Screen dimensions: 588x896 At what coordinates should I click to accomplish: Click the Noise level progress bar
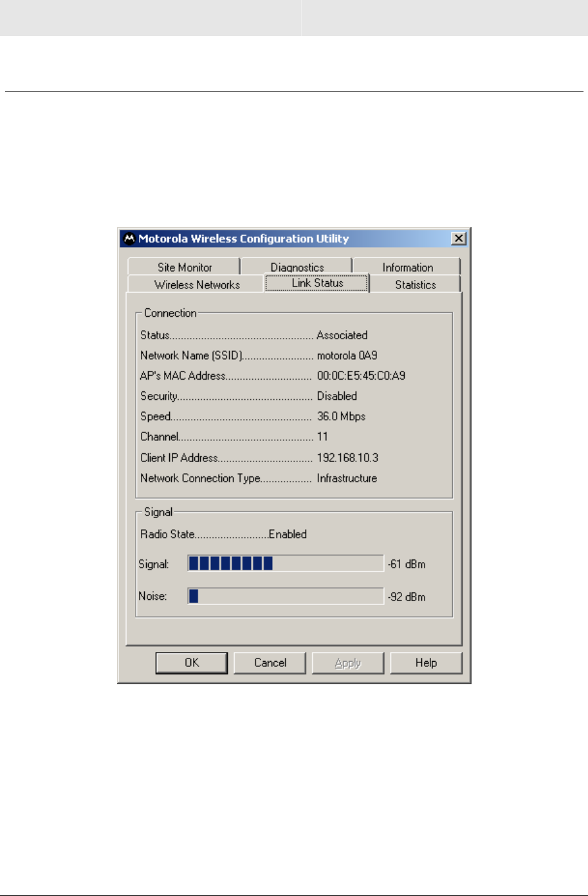286,596
